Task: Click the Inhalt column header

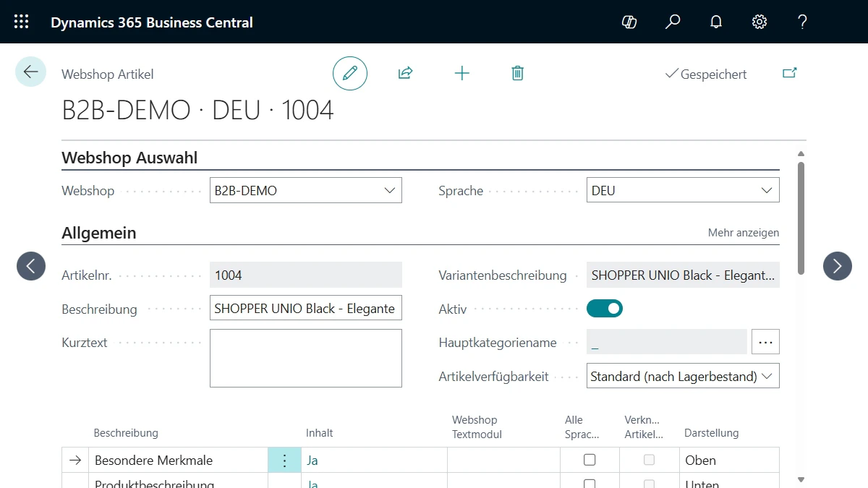Action: 320,433
